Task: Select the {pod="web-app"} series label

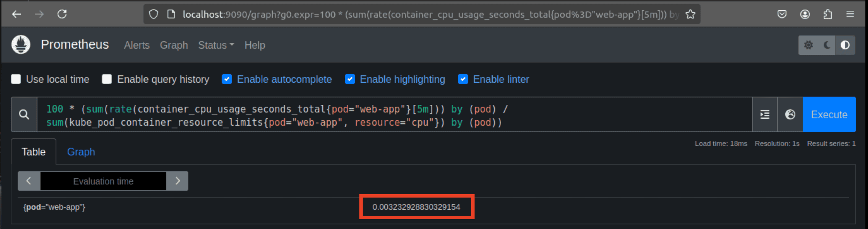Action: point(54,207)
